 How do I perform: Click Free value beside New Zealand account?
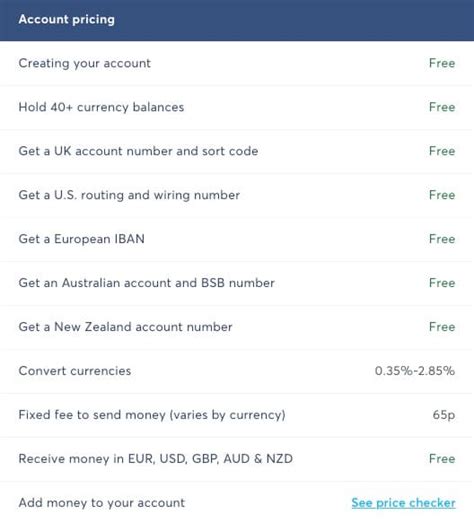[x=442, y=327]
